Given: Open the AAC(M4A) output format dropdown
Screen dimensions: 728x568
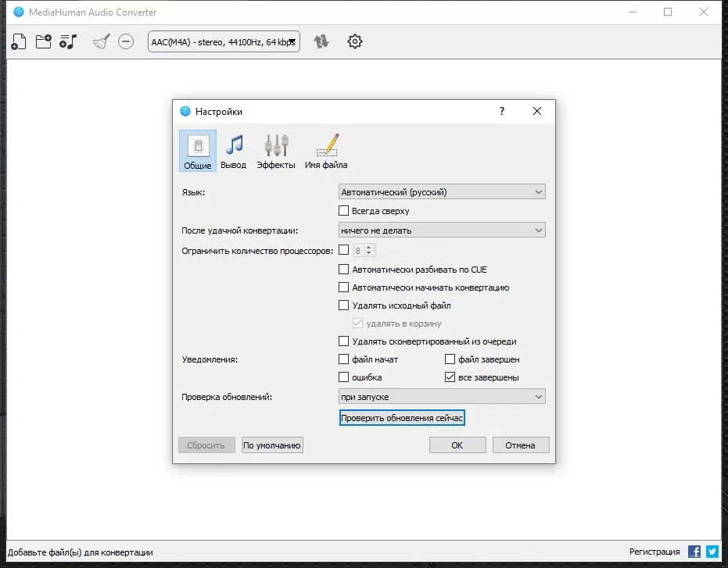Looking at the screenshot, I should [x=224, y=41].
